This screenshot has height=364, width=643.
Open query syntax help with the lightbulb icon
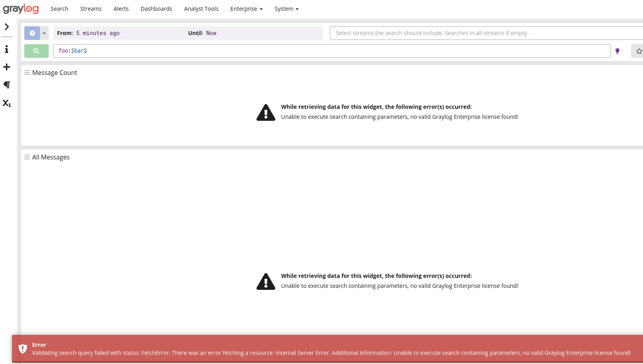point(617,51)
